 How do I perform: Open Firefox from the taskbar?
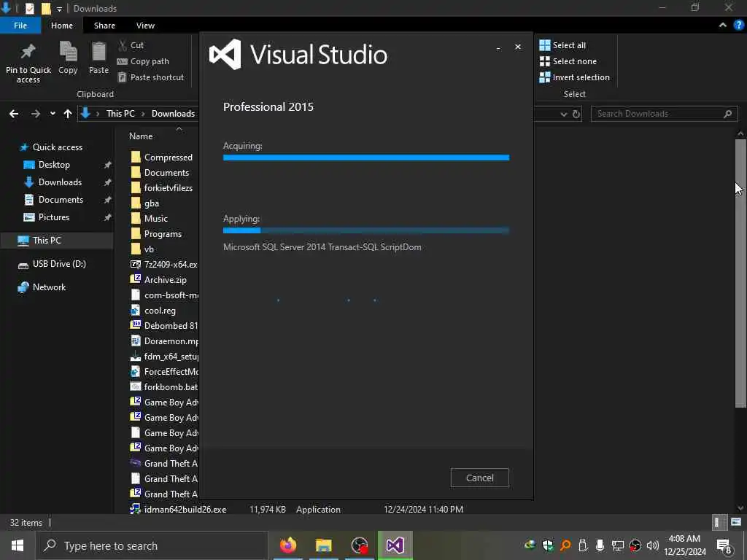(x=288, y=545)
